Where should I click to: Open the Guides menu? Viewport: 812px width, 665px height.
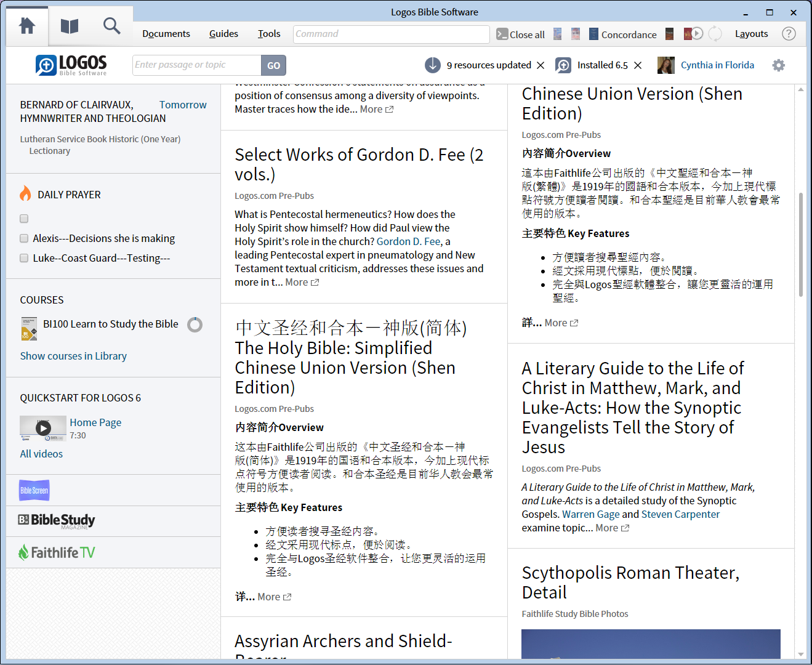pos(223,34)
